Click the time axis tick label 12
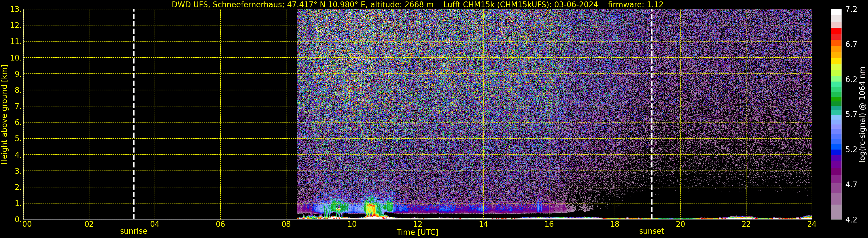 coord(417,224)
